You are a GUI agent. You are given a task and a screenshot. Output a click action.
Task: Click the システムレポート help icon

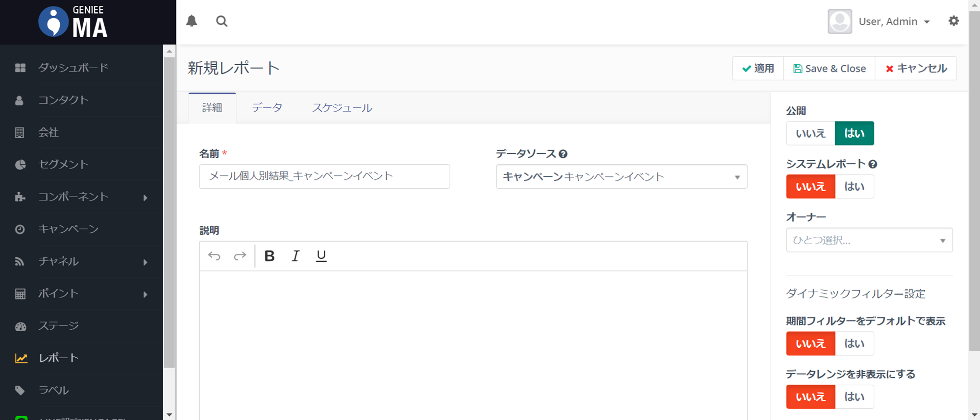point(873,164)
